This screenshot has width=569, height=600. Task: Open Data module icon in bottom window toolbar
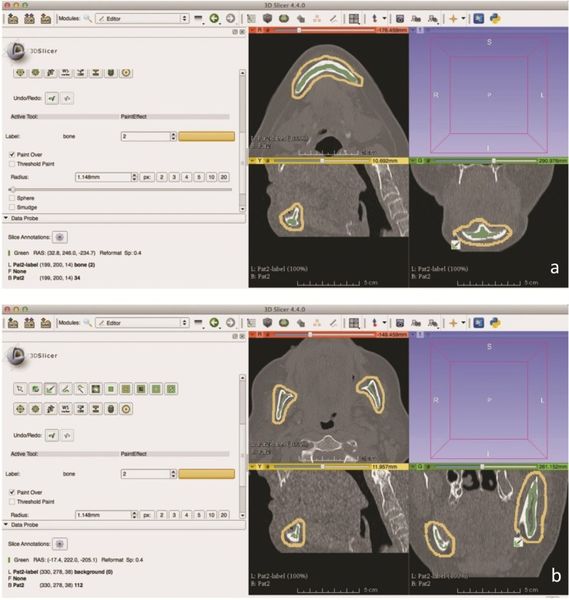pos(251,323)
